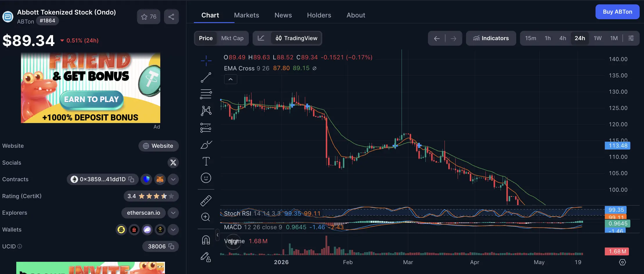
Task: Click the blue shield wallet icon
Action: pos(147,179)
